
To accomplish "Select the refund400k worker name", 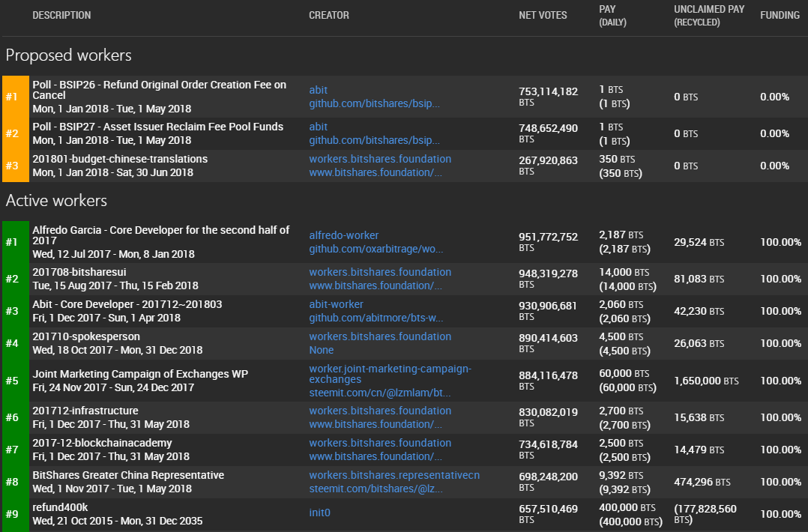I will [x=60, y=507].
